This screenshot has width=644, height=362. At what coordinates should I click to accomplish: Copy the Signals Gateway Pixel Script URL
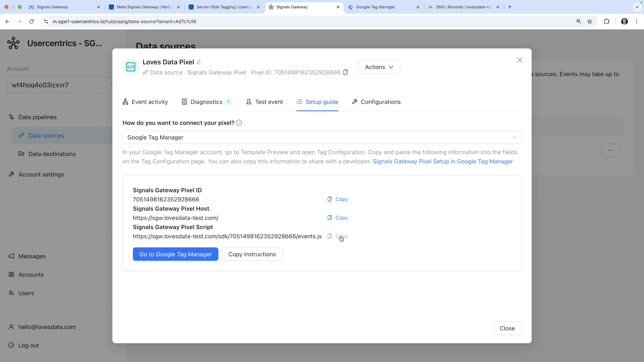pos(338,236)
